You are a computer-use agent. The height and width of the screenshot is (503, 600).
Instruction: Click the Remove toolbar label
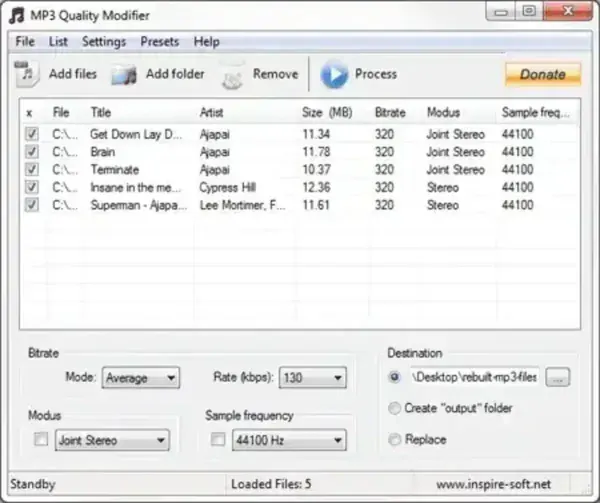[x=276, y=74]
